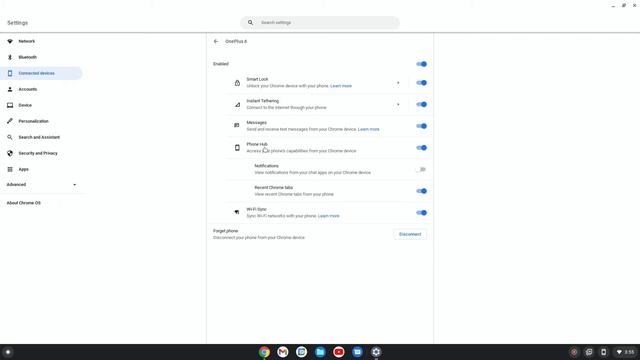Expand Instant Tethering details arrow
Screen dimensions: 640x360
coord(398,104)
